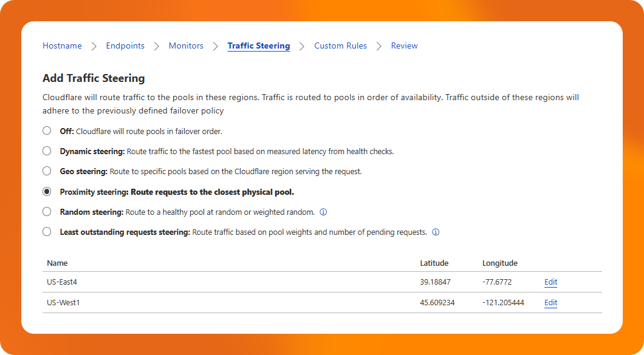Click the Longitude column header

tap(500, 263)
